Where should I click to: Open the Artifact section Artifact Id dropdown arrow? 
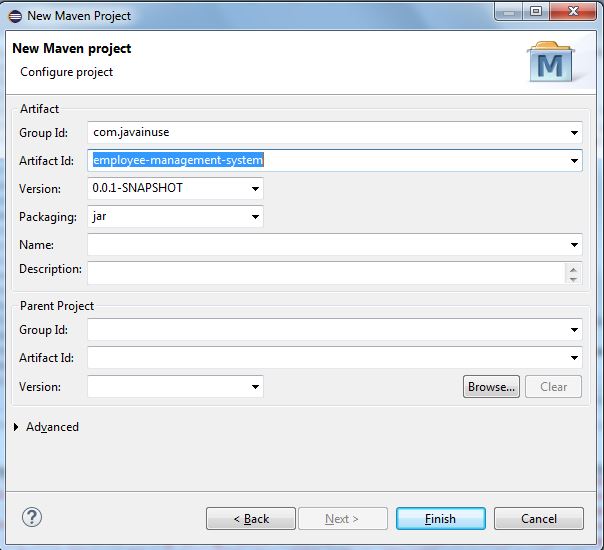pos(574,161)
